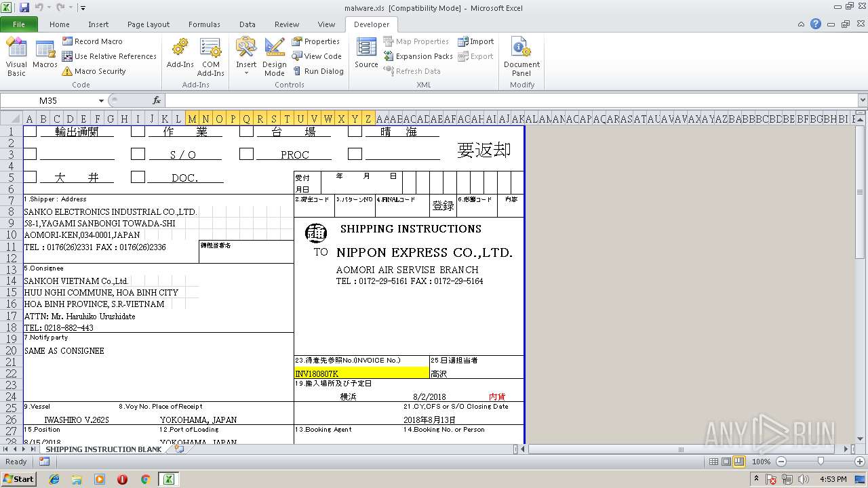The width and height of the screenshot is (868, 488).
Task: Toggle Design Mode
Action: (275, 57)
